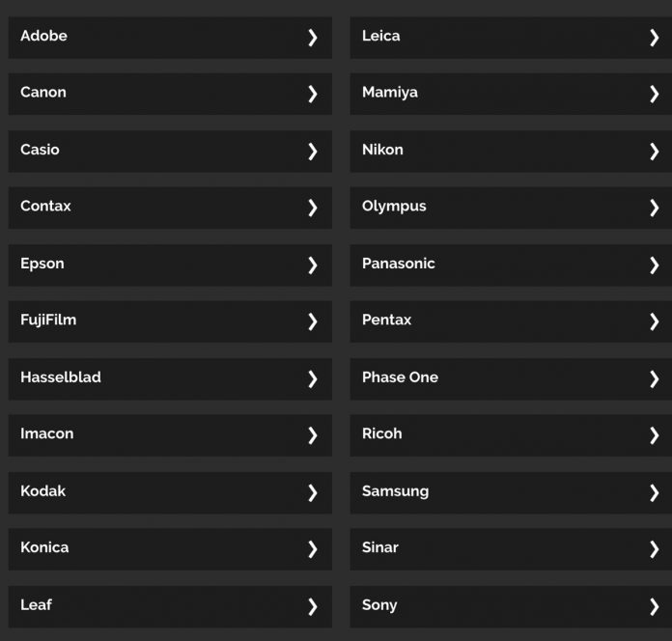Click the chevron beside Kodak
The height and width of the screenshot is (641, 672).
click(313, 492)
